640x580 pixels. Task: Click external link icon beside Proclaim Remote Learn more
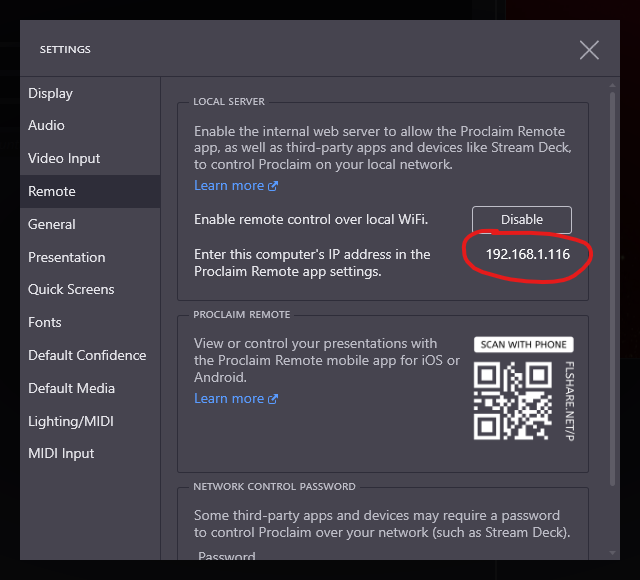point(273,399)
